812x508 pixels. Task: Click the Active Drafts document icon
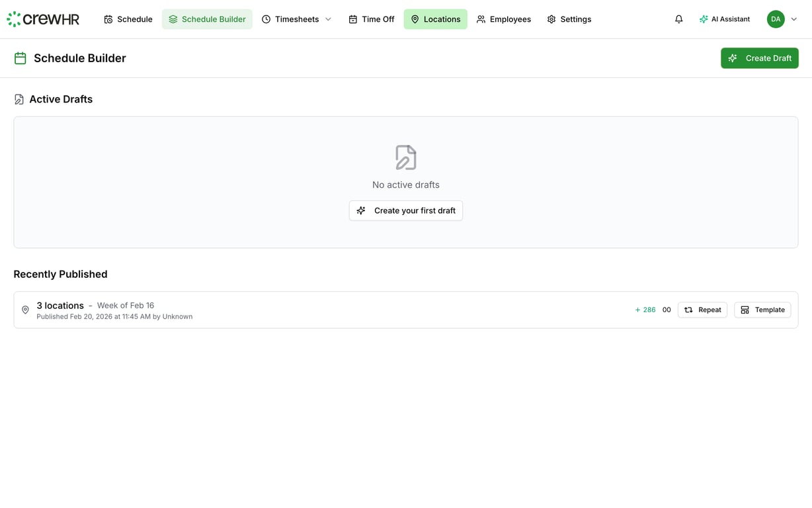(x=19, y=99)
